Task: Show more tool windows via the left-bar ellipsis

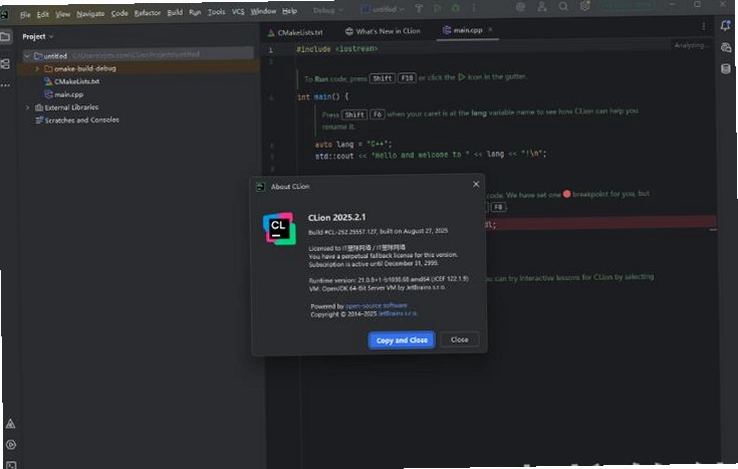Action: point(5,85)
